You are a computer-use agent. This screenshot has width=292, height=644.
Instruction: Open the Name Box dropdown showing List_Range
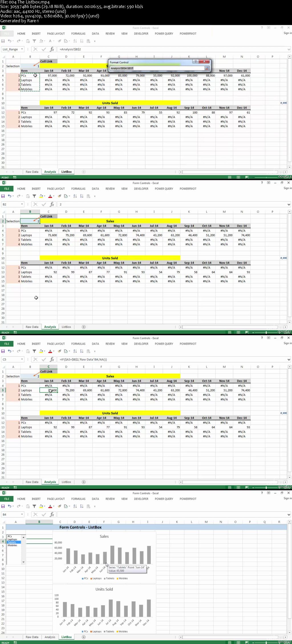point(22,49)
